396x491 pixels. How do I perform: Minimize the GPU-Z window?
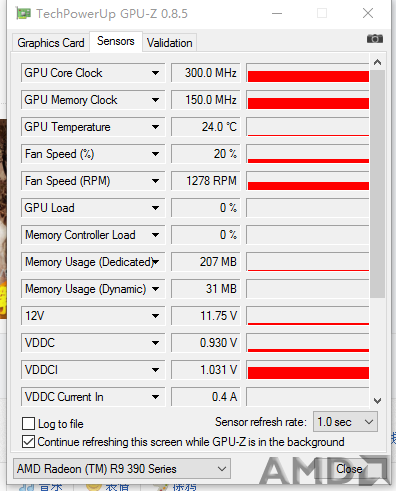277,14
